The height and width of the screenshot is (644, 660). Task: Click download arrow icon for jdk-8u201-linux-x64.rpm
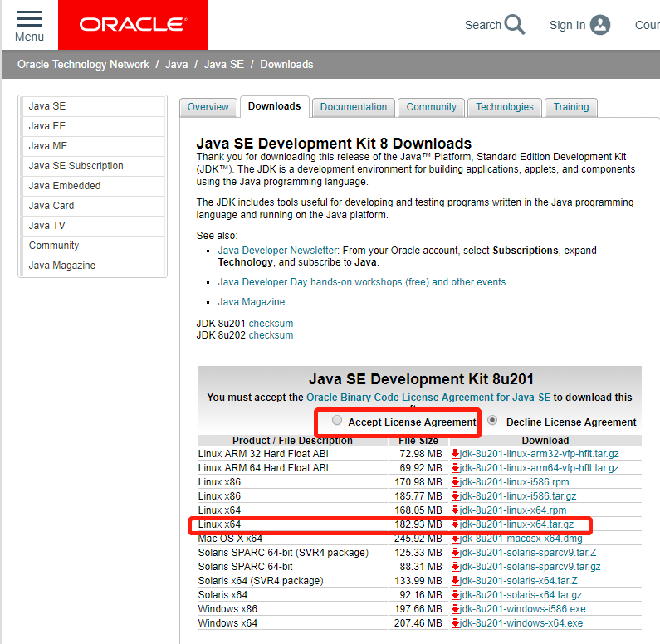tap(455, 510)
